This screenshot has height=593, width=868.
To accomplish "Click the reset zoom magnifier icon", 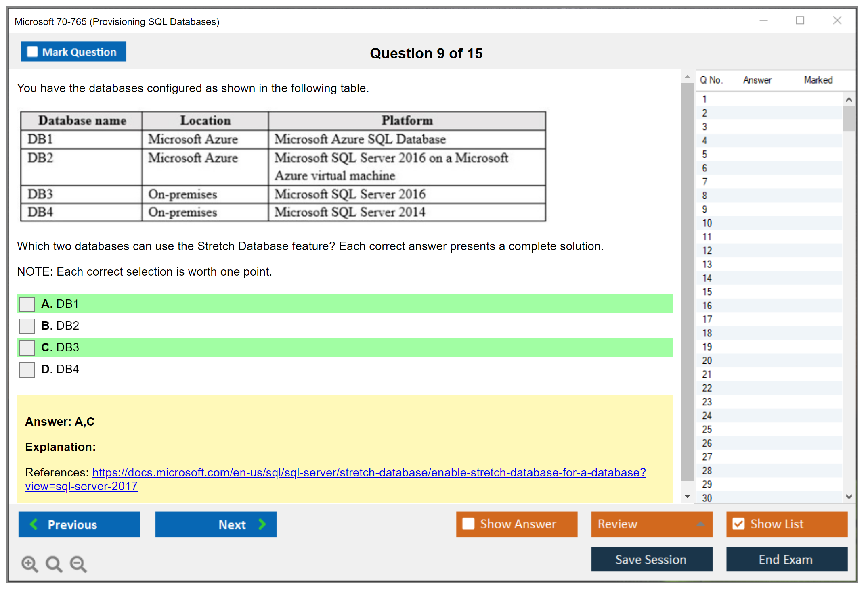I will (x=54, y=564).
